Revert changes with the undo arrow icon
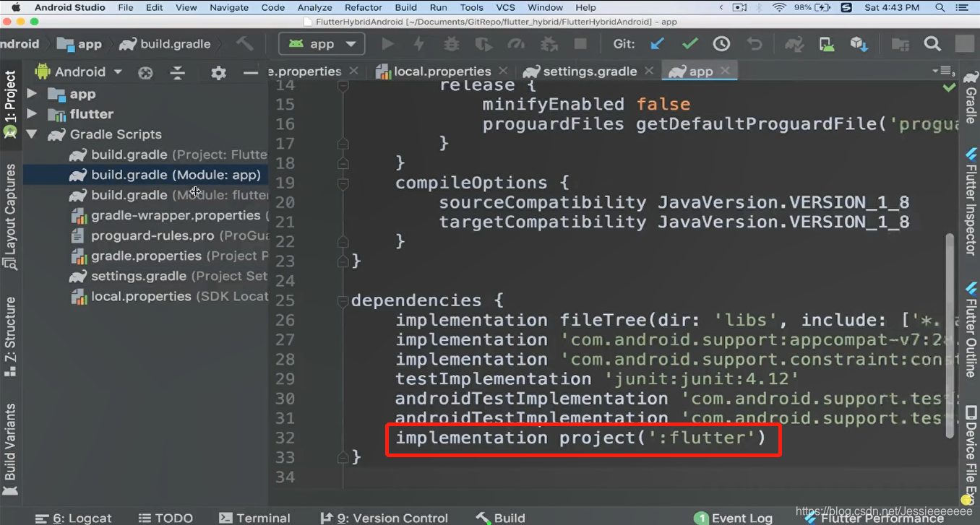This screenshot has height=525, width=980. click(x=754, y=44)
